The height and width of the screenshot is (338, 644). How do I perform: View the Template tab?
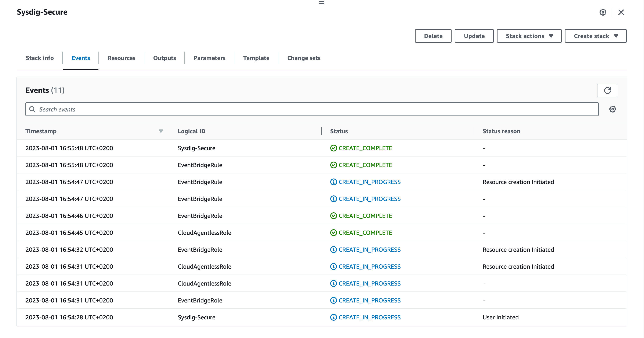[256, 58]
